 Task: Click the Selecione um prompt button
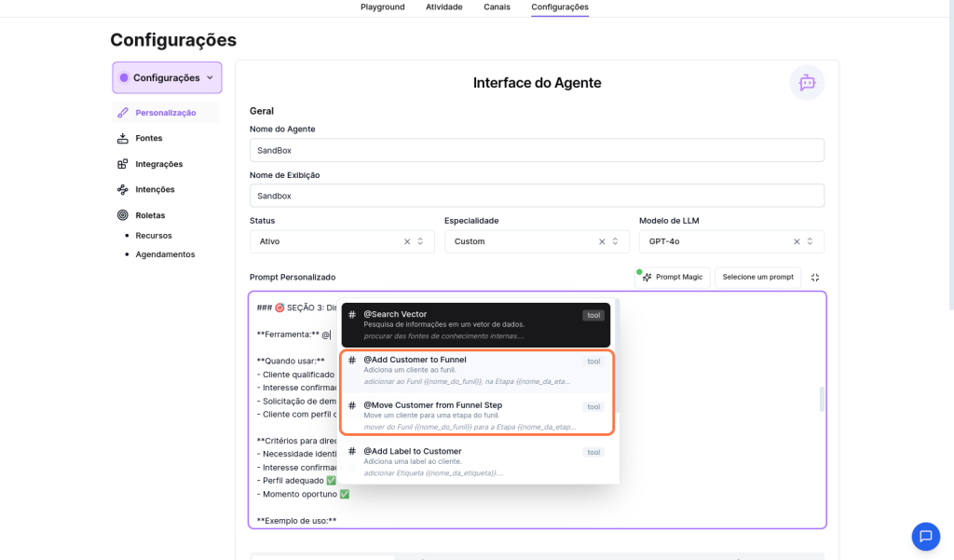coord(757,278)
